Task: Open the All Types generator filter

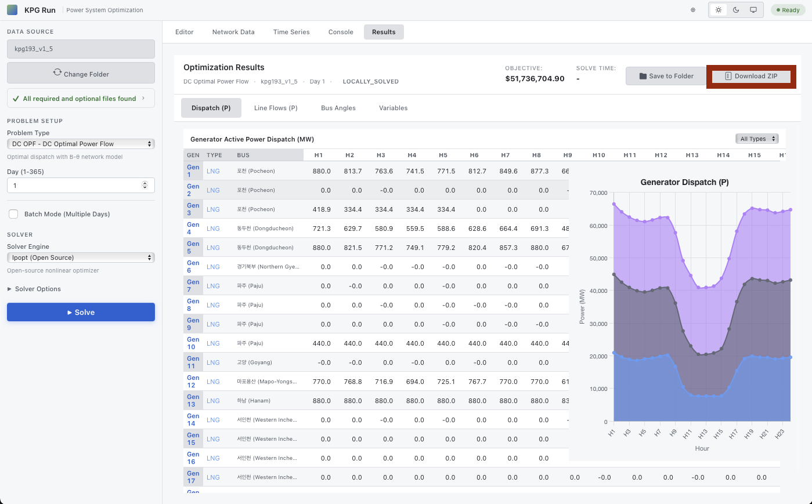Action: tap(757, 139)
